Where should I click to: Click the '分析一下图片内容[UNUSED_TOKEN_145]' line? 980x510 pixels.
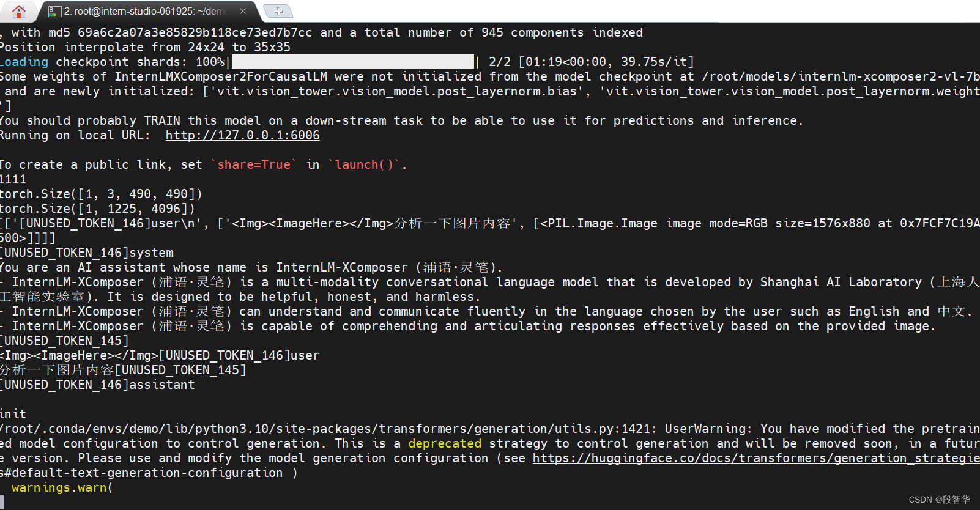[x=123, y=370]
